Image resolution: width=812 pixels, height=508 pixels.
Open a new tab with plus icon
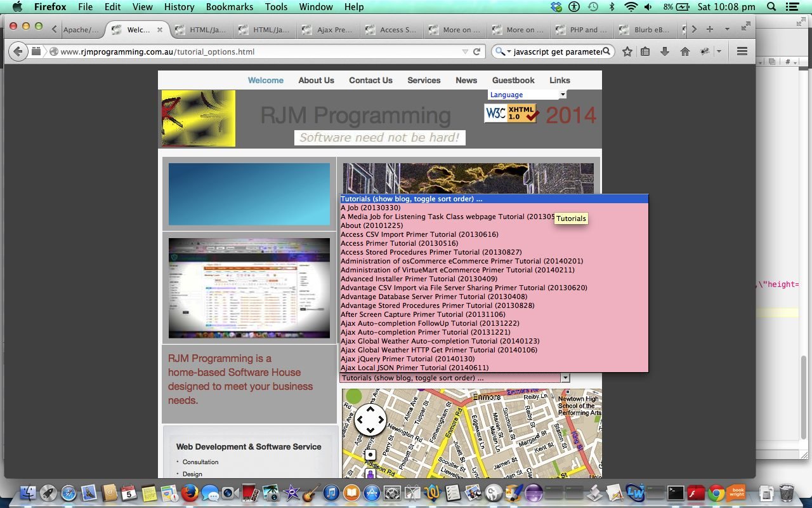tap(710, 29)
